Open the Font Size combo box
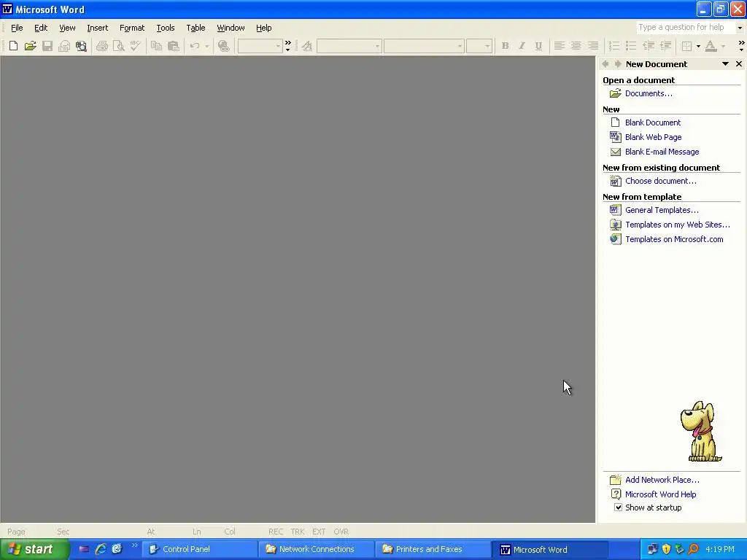This screenshot has width=747, height=560. click(x=479, y=46)
